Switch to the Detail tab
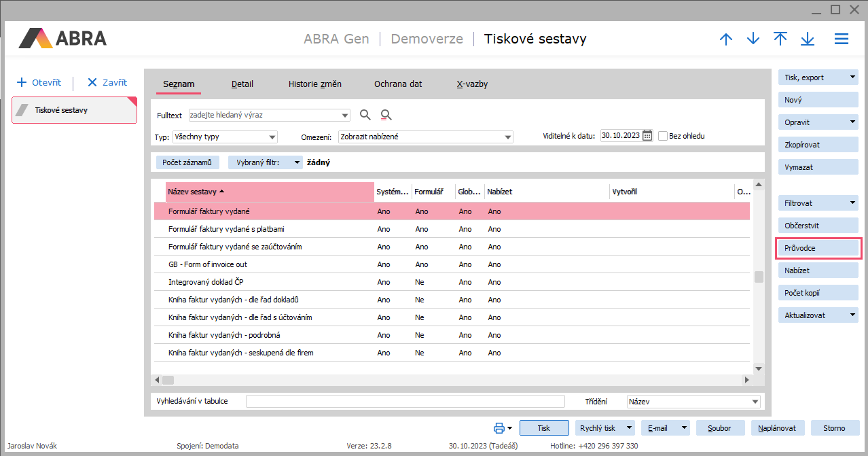868x456 pixels. (x=242, y=84)
